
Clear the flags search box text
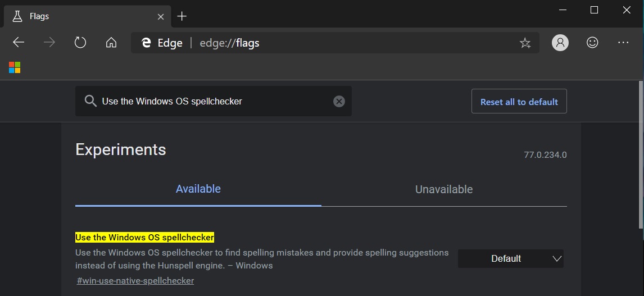pos(339,101)
